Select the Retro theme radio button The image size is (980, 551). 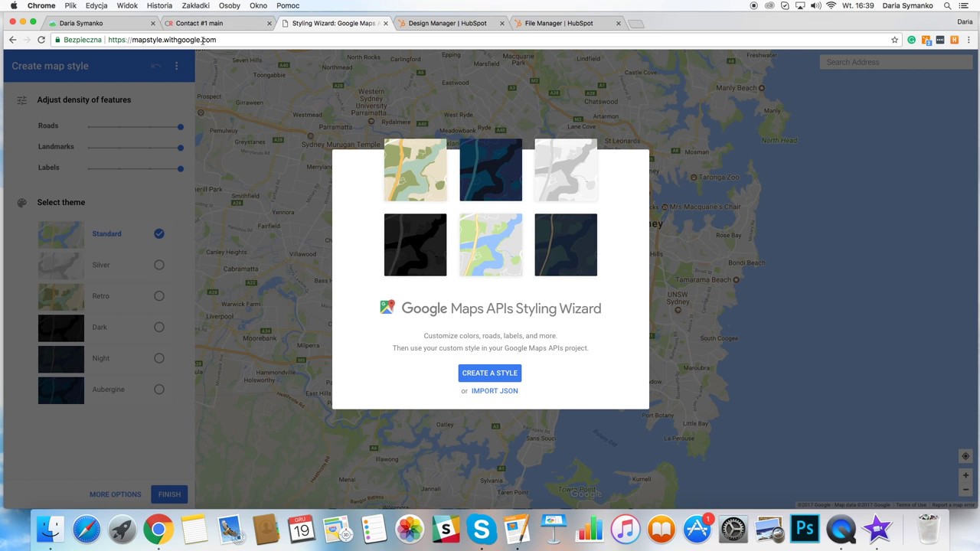159,296
